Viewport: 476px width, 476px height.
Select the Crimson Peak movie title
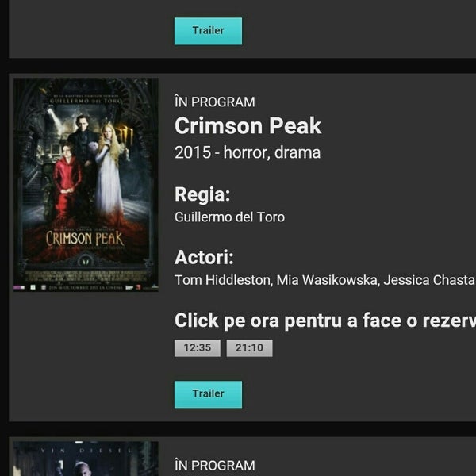pos(248,125)
